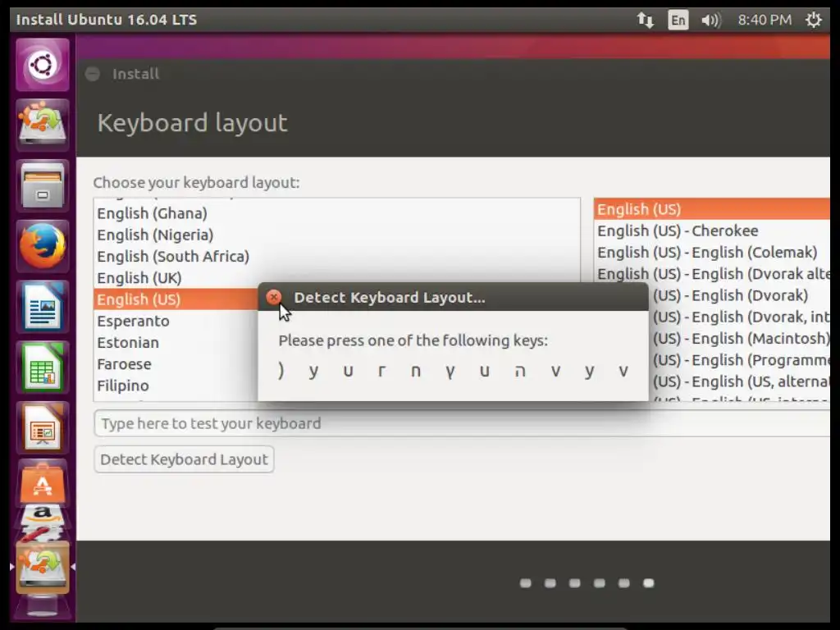Select English (US) - Cherokee variant

[x=711, y=231]
